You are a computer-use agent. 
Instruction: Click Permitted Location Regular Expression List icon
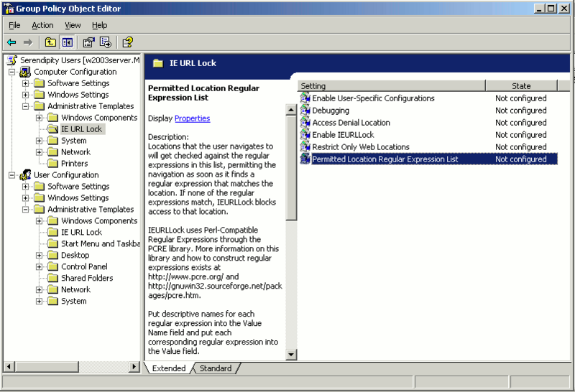[305, 159]
